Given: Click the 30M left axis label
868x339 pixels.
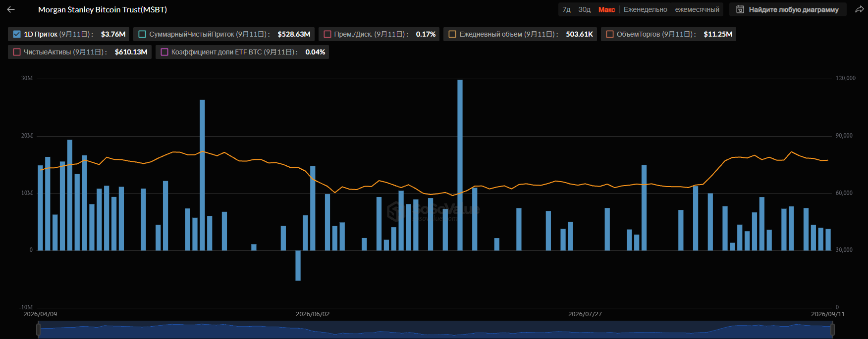Looking at the screenshot, I should pos(27,78).
